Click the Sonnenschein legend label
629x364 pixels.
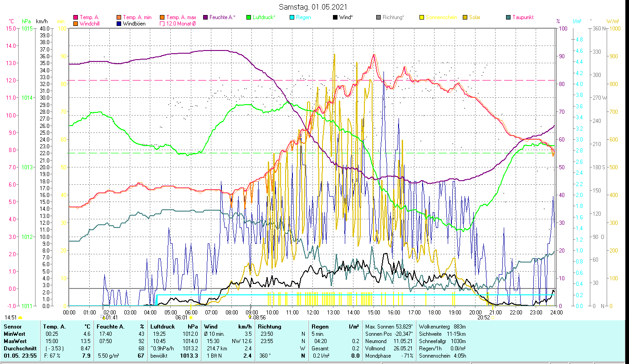coord(441,17)
